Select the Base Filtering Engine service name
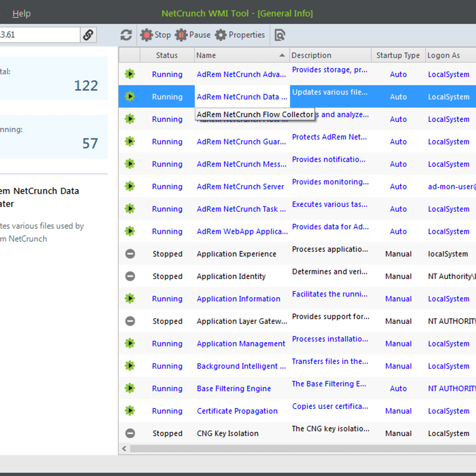 pos(234,389)
